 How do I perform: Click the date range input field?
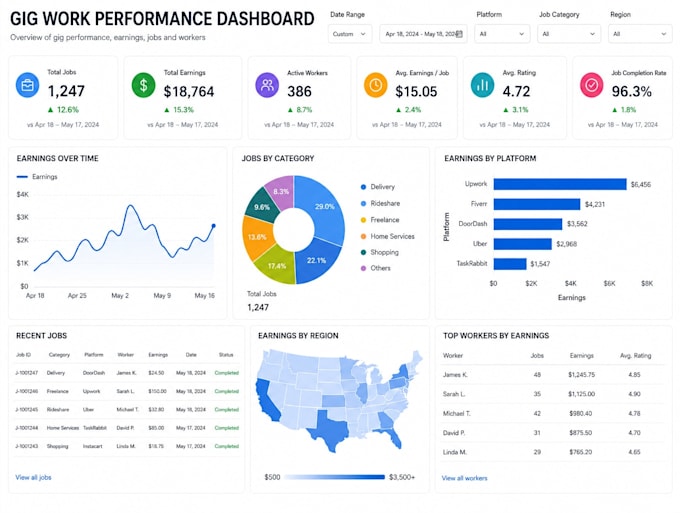[x=423, y=34]
